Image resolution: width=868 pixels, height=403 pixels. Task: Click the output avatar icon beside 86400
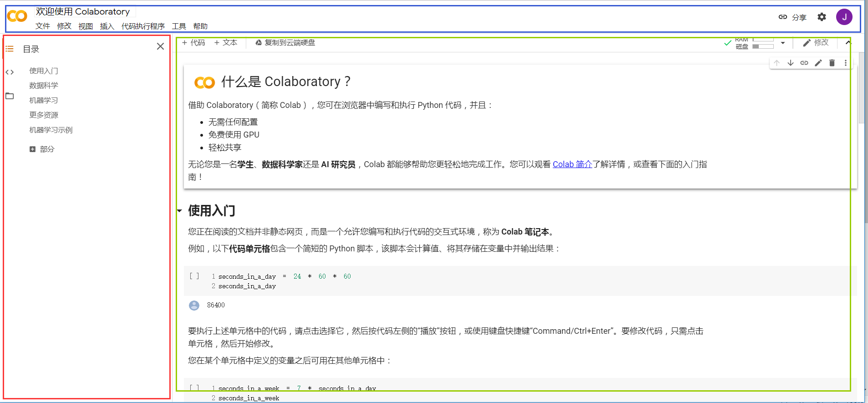[x=194, y=305]
